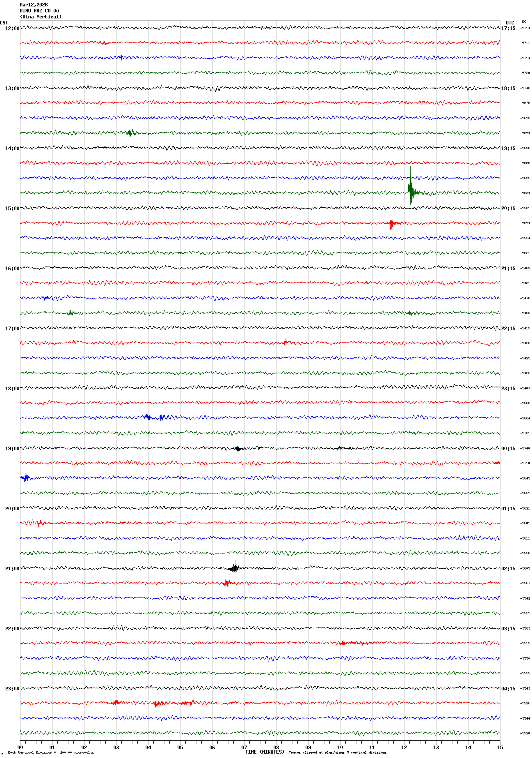Click the DC column header
Image resolution: width=532 pixels, height=758 pixels.
point(524,22)
